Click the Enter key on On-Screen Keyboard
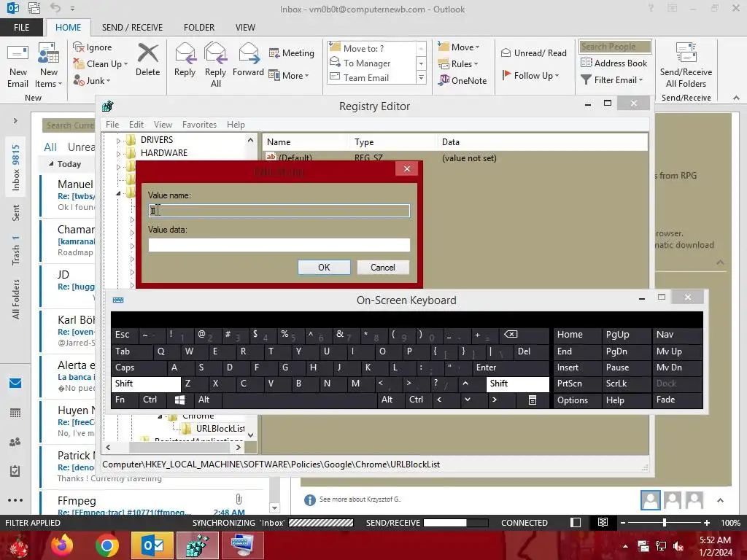 [510, 367]
